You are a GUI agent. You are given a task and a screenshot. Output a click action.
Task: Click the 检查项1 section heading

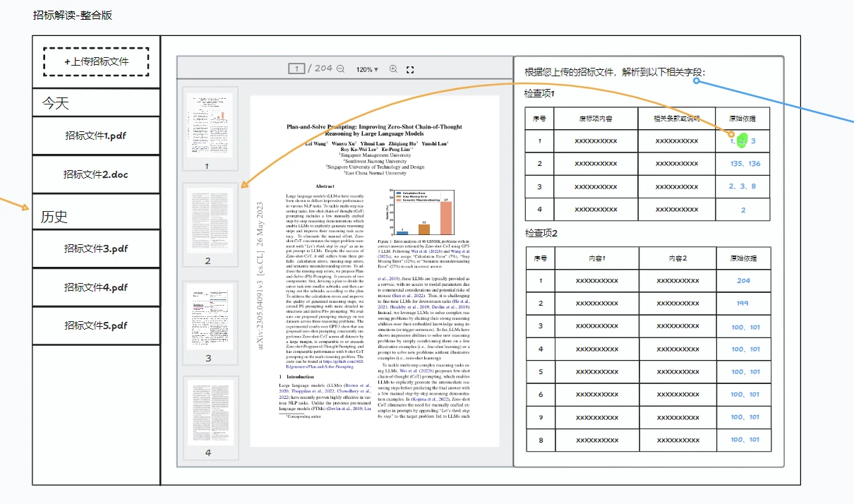(x=539, y=93)
